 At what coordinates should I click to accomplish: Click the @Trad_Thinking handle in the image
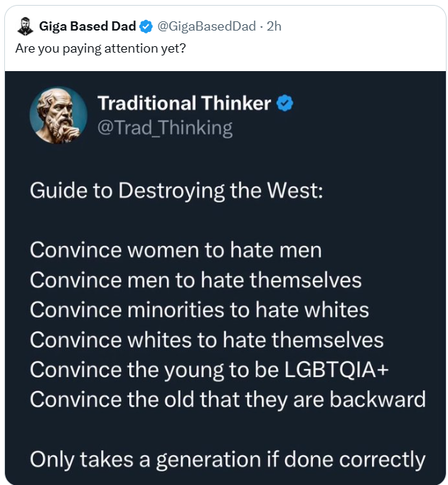[165, 128]
